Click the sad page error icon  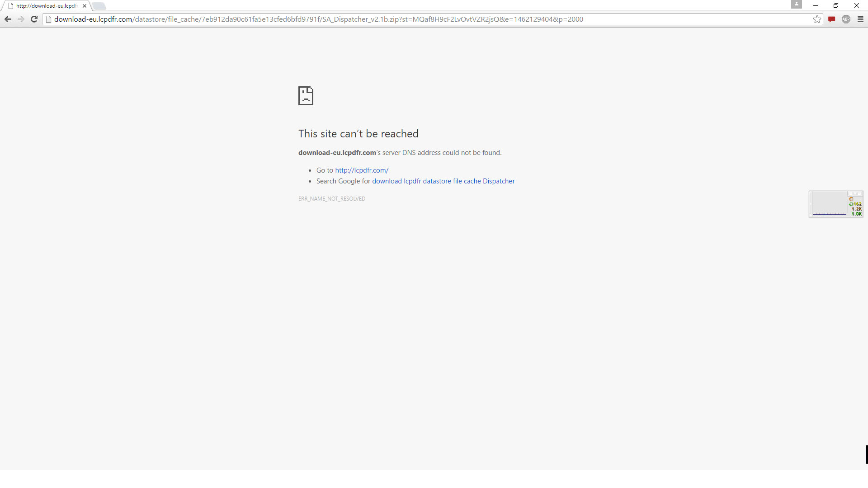[306, 96]
